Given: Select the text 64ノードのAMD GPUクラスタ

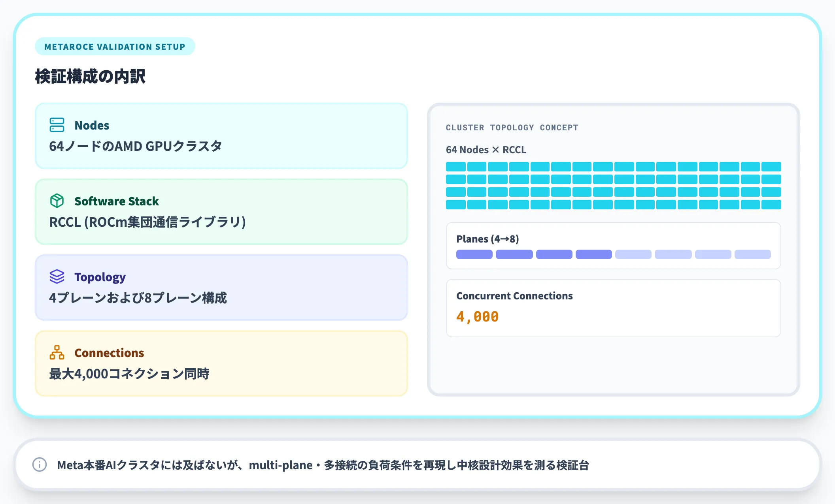Looking at the screenshot, I should click(x=136, y=146).
